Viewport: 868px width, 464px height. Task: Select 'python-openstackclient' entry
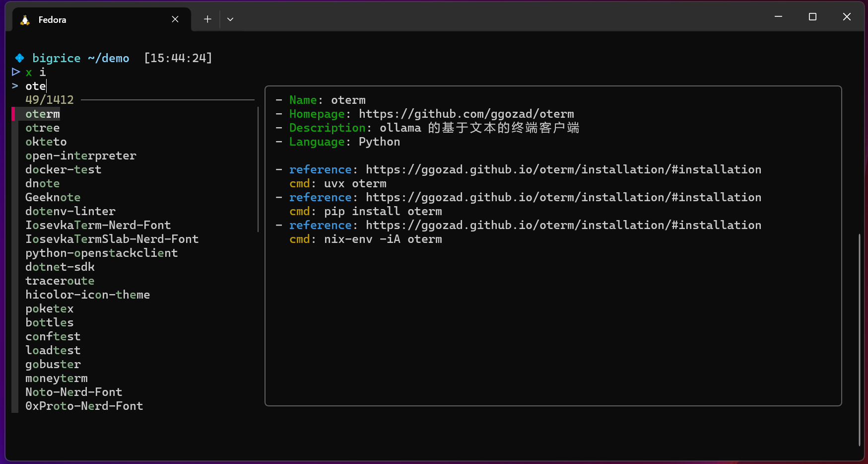tap(102, 253)
